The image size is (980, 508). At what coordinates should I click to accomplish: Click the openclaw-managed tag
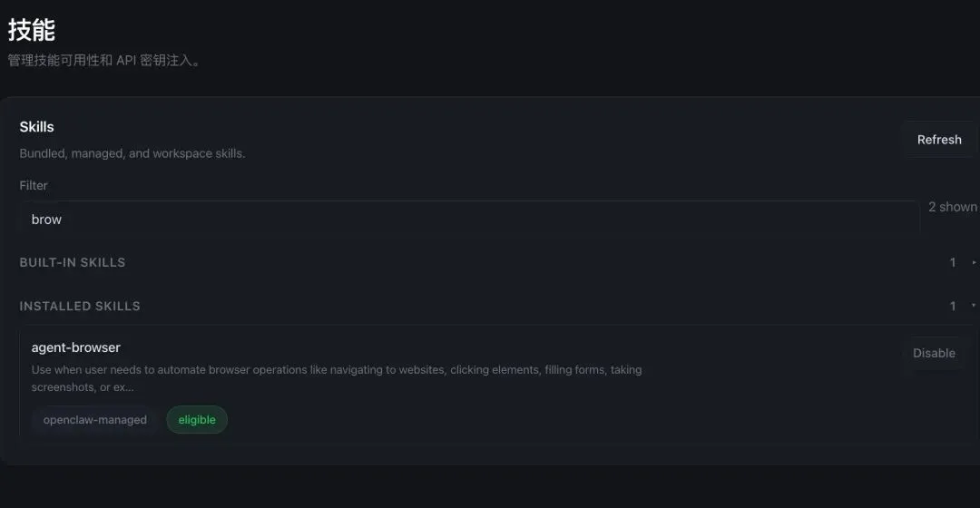(94, 420)
